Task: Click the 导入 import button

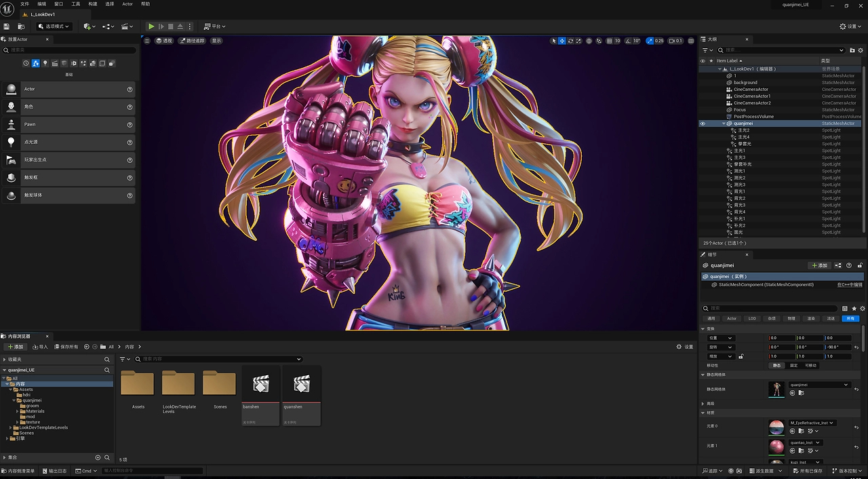Action: tap(40, 347)
